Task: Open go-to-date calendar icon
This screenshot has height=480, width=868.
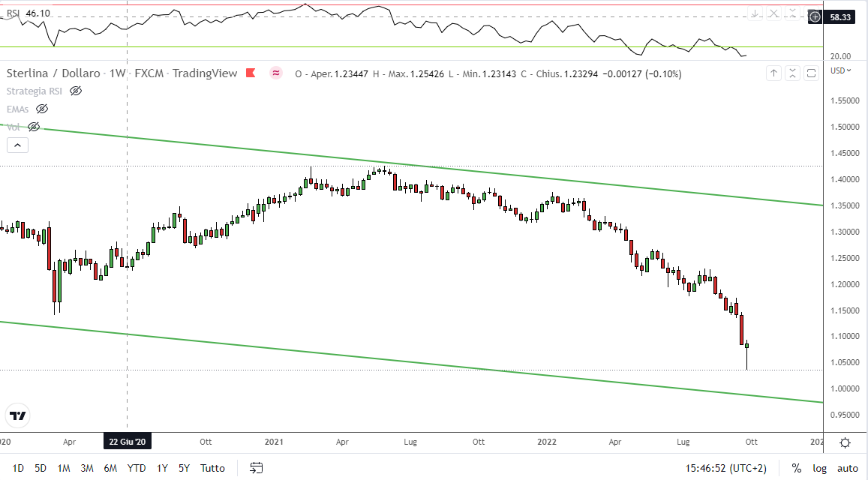Action: [256, 468]
